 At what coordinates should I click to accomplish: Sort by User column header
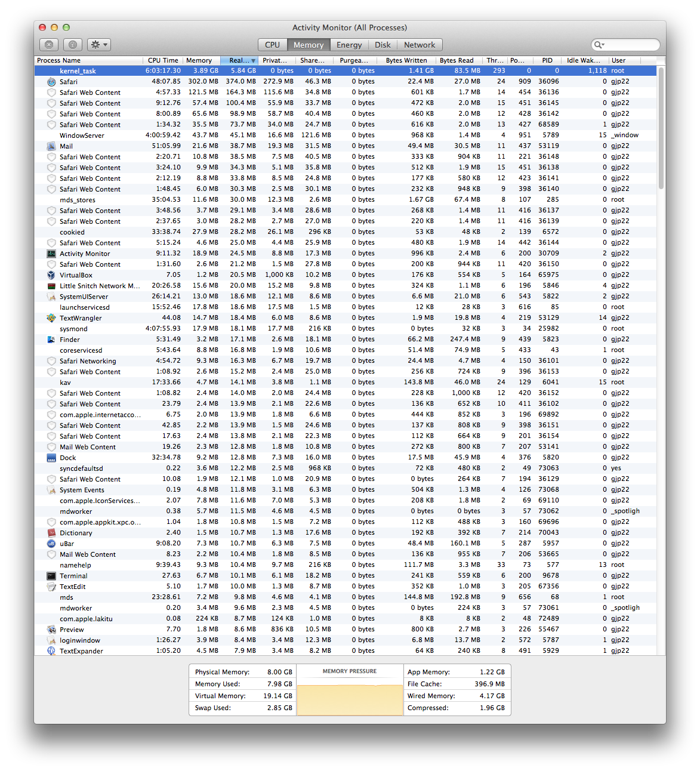624,60
